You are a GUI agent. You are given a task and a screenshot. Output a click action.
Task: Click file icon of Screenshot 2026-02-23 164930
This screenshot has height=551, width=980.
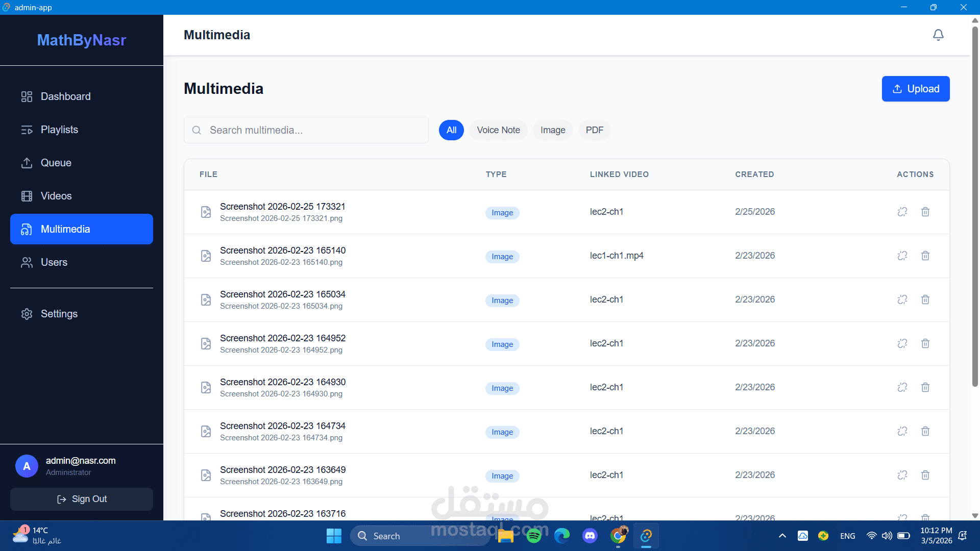click(206, 387)
